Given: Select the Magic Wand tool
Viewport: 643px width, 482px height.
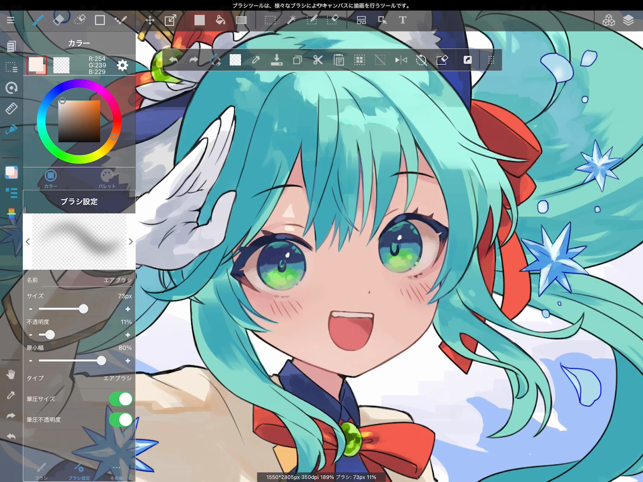Looking at the screenshot, I should pos(291,20).
